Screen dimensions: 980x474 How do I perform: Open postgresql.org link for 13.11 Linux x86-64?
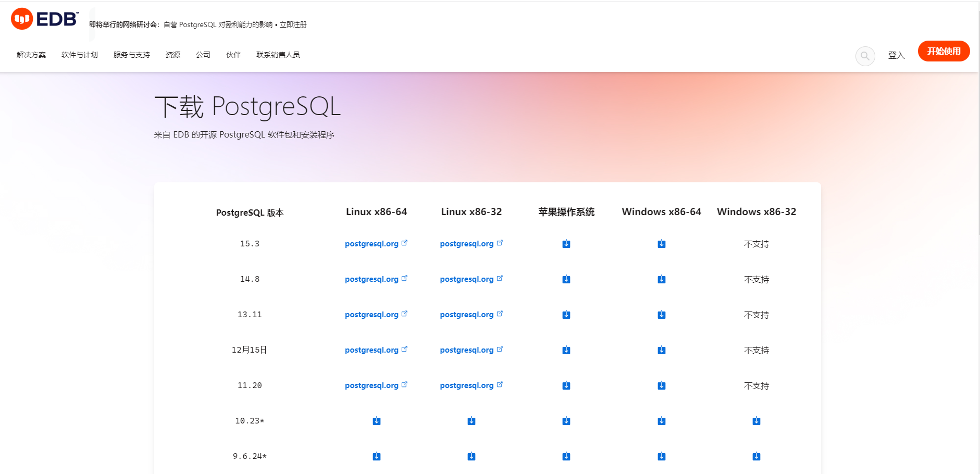click(x=376, y=315)
